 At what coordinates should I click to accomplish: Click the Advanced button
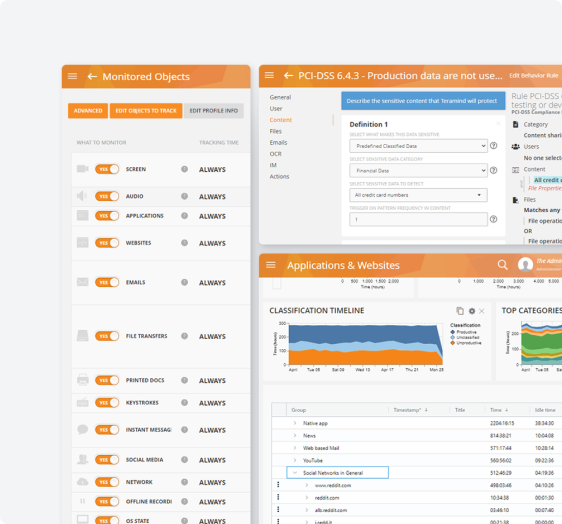[88, 111]
